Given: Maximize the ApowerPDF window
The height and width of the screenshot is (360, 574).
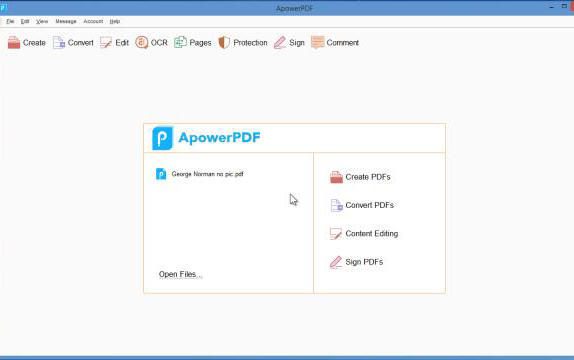Looking at the screenshot, I should click(564, 7).
